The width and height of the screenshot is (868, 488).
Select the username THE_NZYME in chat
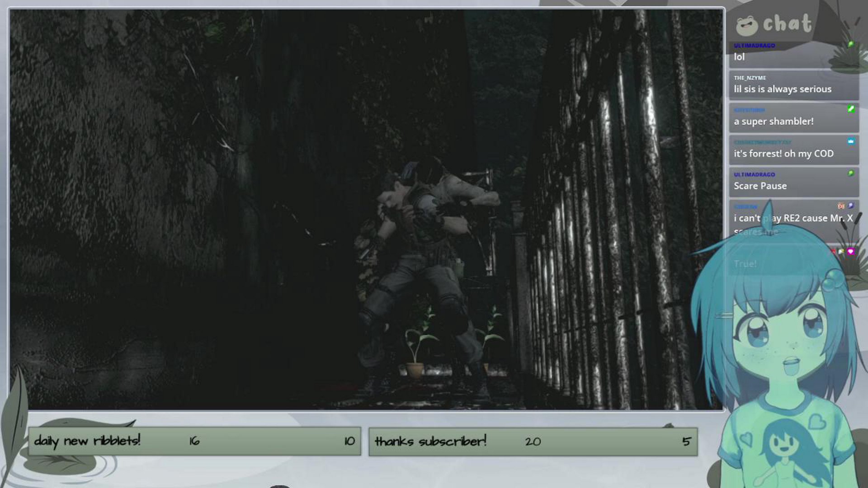click(751, 78)
